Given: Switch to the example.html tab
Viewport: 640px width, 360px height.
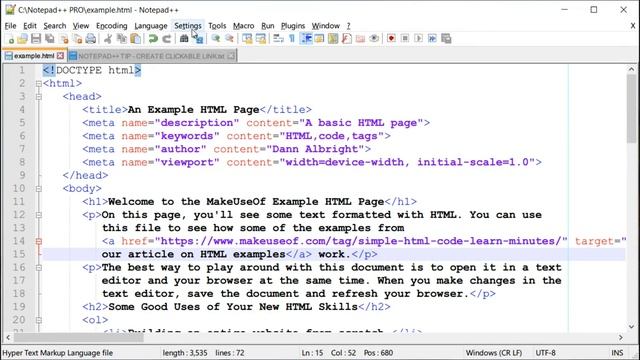Looking at the screenshot, I should pyautogui.click(x=34, y=56).
